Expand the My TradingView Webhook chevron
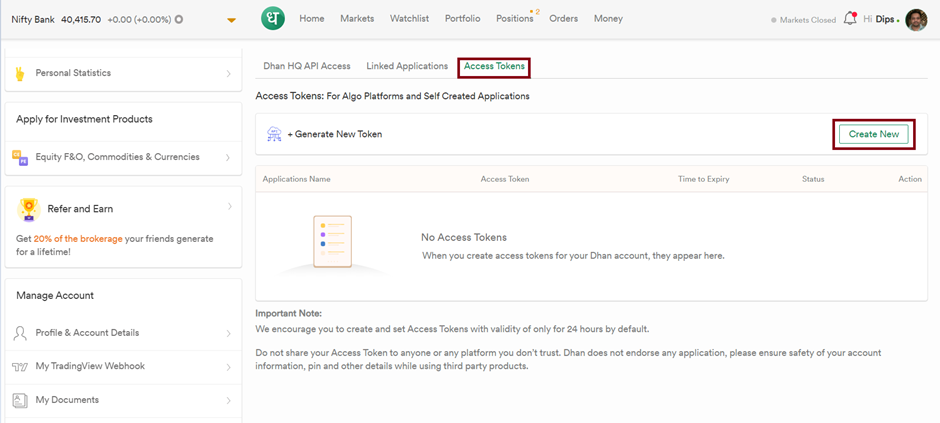The height and width of the screenshot is (423, 940). tap(228, 367)
